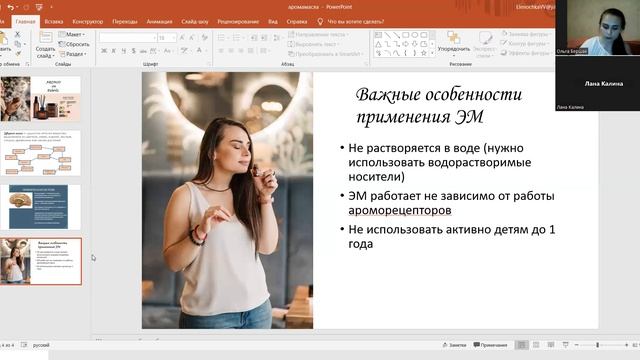
Task: Open the Макет layout dropdown
Action: (72, 34)
